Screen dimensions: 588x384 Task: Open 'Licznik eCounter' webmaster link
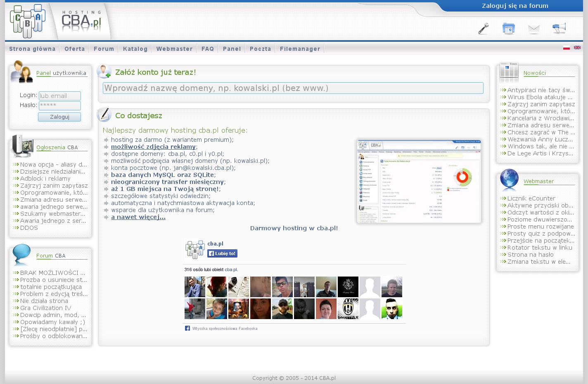531,198
